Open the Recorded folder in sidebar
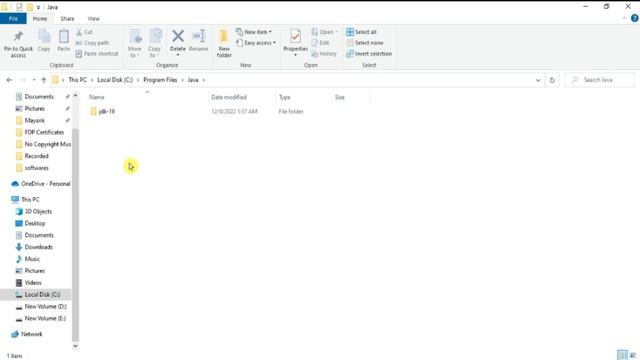This screenshot has width=640, height=360. click(x=36, y=156)
